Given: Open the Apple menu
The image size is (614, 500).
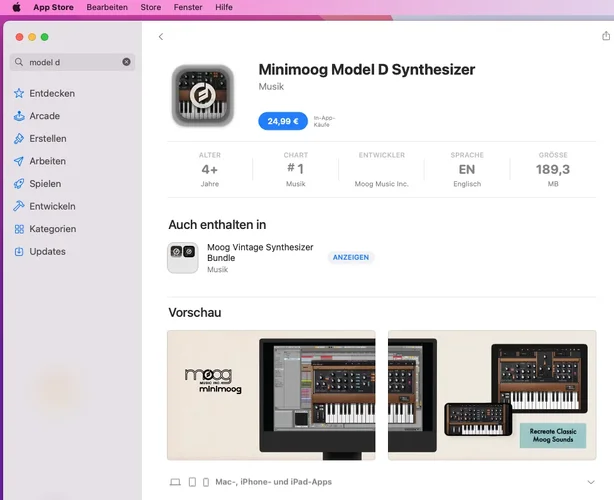Looking at the screenshot, I should [x=16, y=7].
